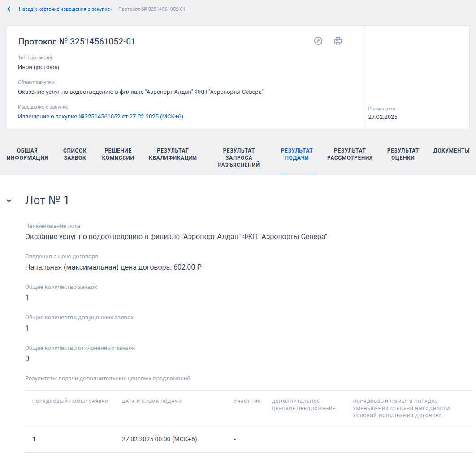
Task: Click column header Дополнительное ценовое предложение
Action: click(x=303, y=405)
